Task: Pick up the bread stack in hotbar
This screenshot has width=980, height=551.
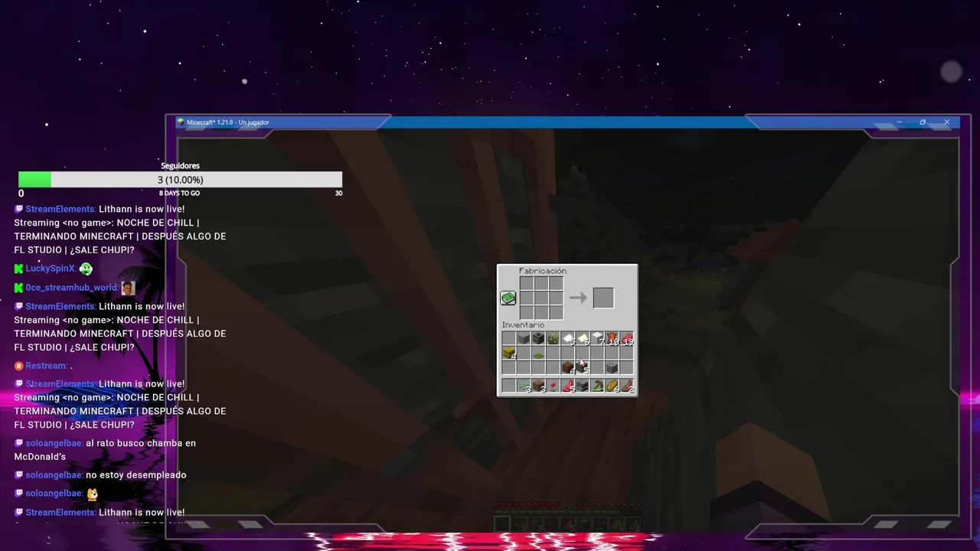Action: point(612,386)
